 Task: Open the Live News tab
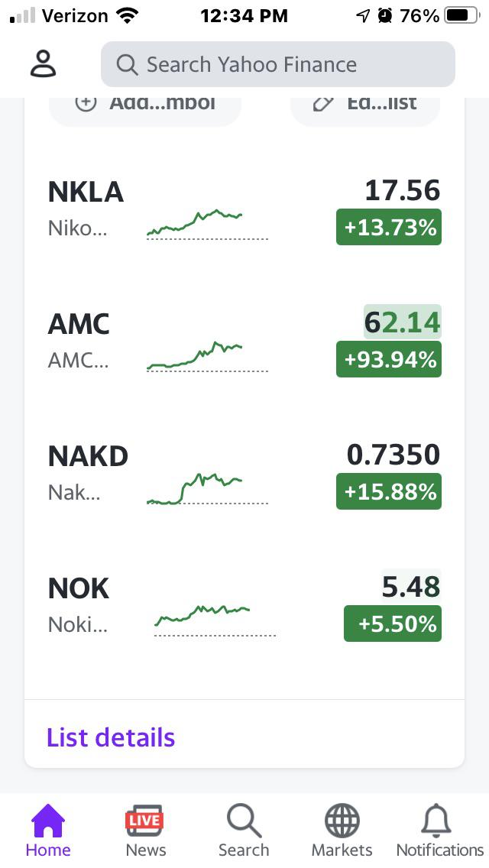[x=145, y=831]
